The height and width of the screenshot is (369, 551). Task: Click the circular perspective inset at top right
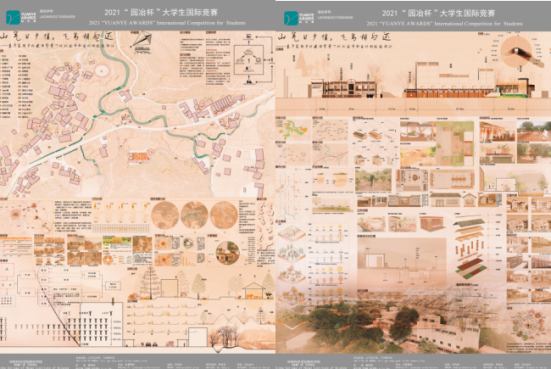coord(516,52)
